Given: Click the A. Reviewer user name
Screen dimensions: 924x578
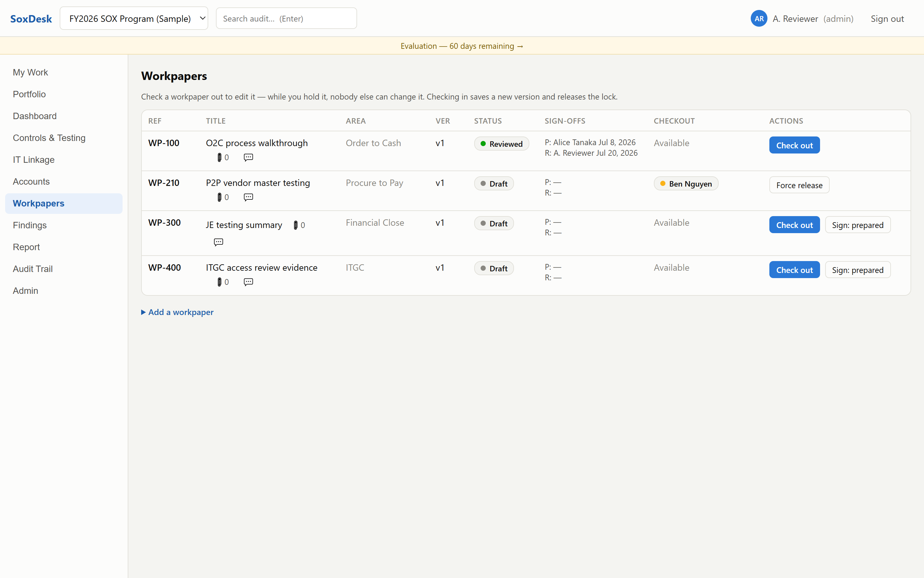Looking at the screenshot, I should (x=795, y=19).
